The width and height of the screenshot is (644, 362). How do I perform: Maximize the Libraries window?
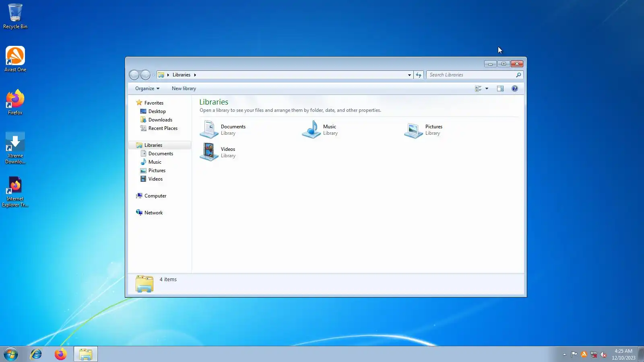click(x=504, y=64)
